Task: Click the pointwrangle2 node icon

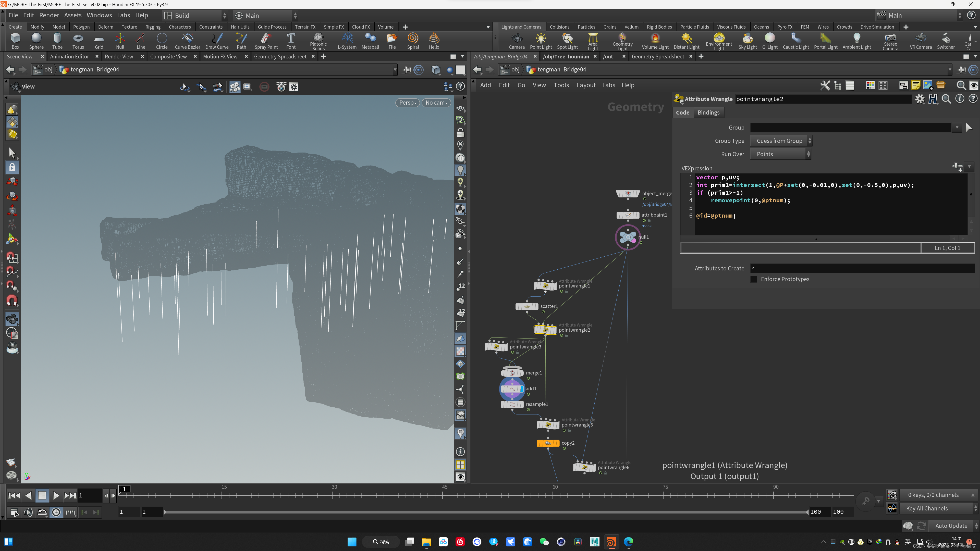Action: coord(545,329)
